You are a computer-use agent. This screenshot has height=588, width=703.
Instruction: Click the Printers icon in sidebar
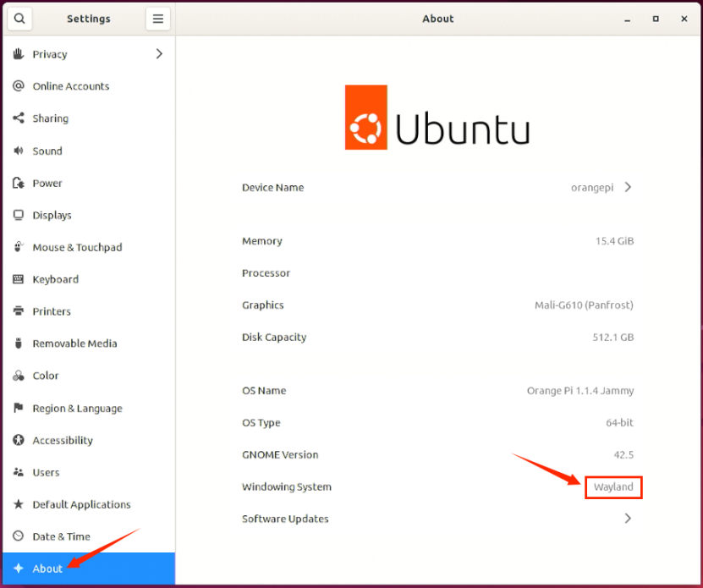coord(19,310)
